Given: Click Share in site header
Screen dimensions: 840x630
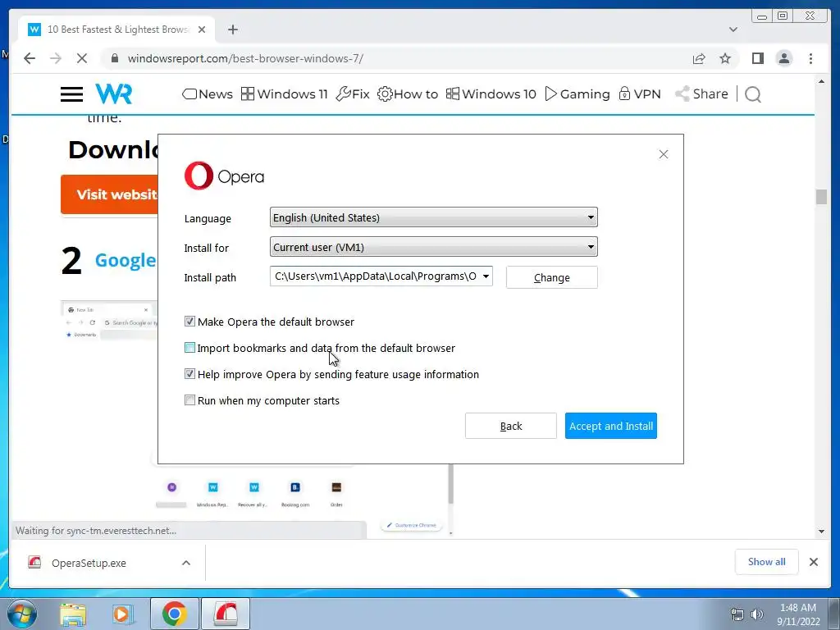Looking at the screenshot, I should pos(701,94).
